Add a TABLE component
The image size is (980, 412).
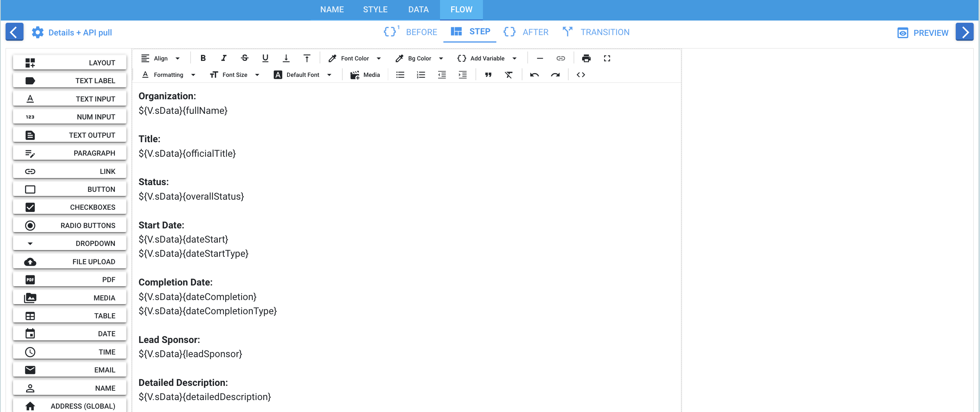70,316
